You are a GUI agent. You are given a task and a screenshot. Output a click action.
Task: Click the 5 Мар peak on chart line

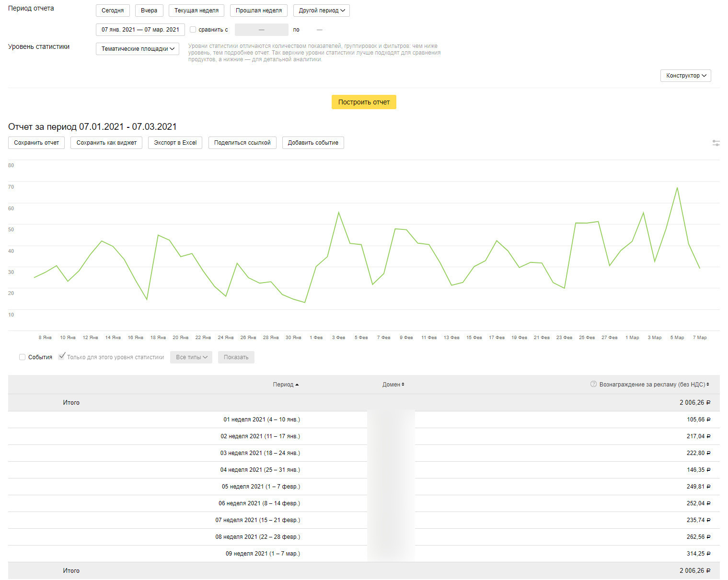(677, 188)
